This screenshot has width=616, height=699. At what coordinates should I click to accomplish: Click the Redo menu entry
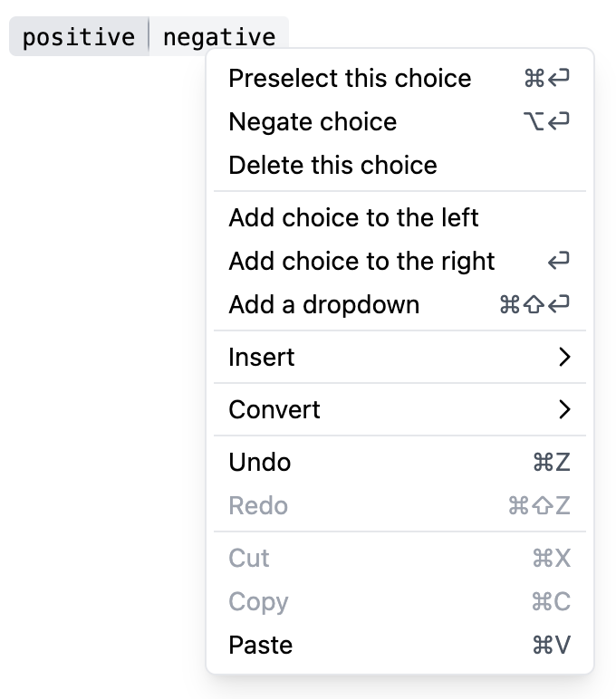tap(258, 506)
